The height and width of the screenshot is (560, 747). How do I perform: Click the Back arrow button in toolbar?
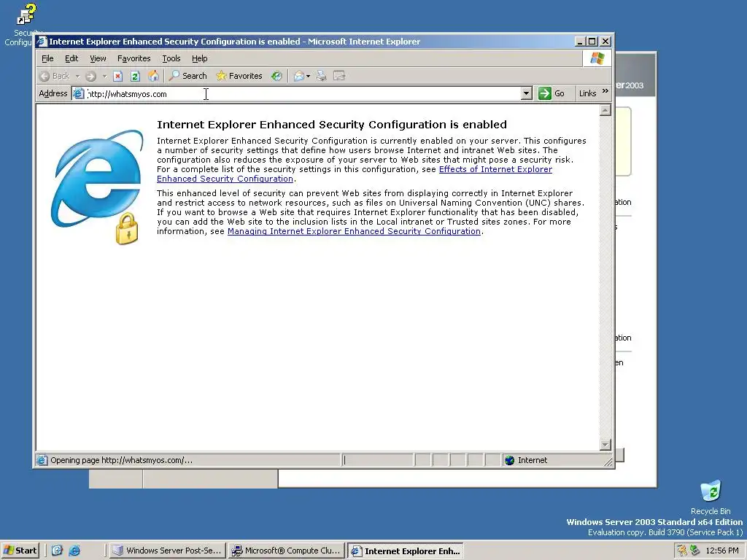point(55,76)
